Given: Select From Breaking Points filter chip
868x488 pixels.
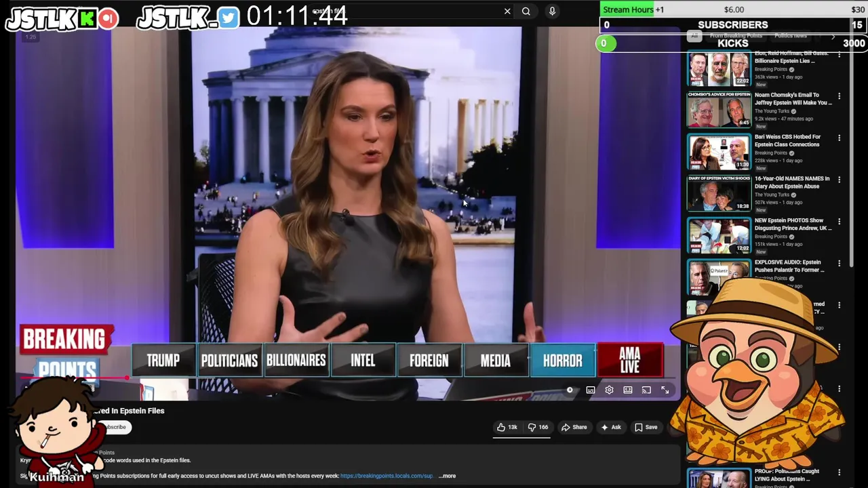Looking at the screenshot, I should pos(736,36).
